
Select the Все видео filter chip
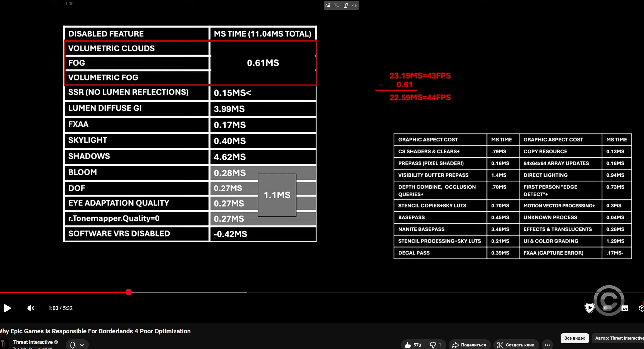[575, 338]
